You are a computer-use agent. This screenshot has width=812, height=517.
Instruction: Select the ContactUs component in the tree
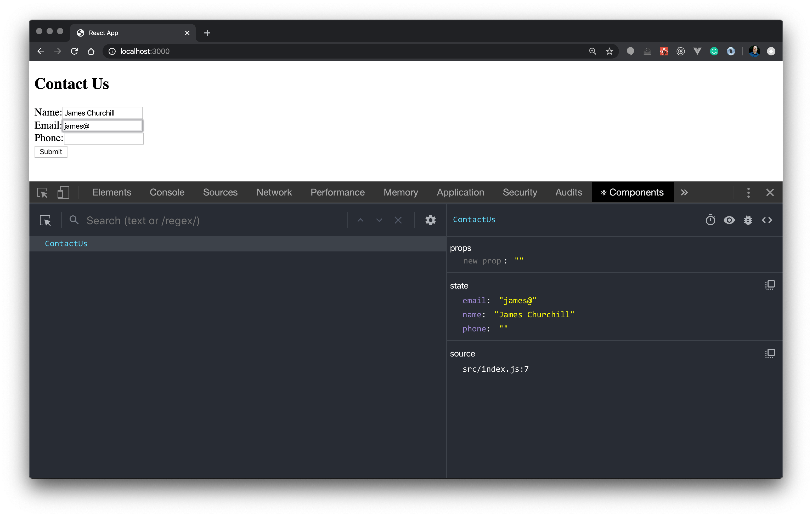coord(66,243)
